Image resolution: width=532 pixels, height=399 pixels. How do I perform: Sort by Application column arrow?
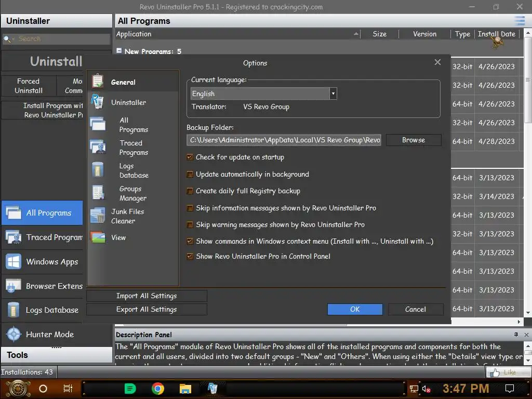pos(356,34)
